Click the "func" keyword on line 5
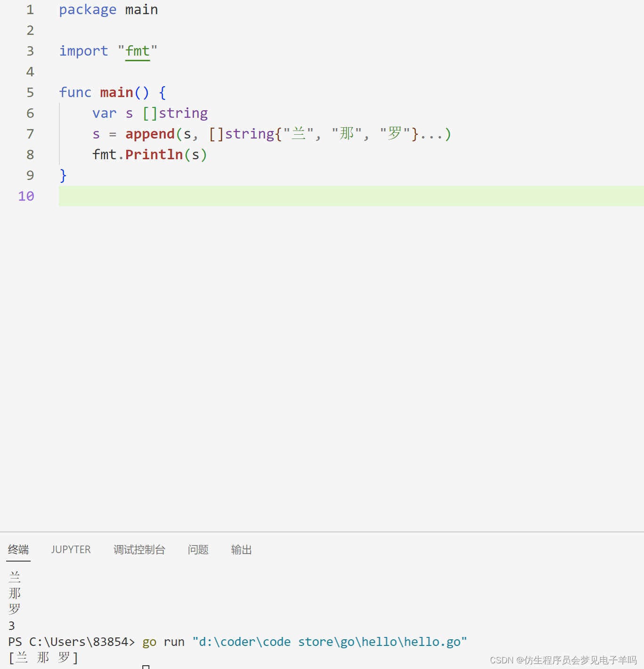The width and height of the screenshot is (644, 669). pos(75,92)
